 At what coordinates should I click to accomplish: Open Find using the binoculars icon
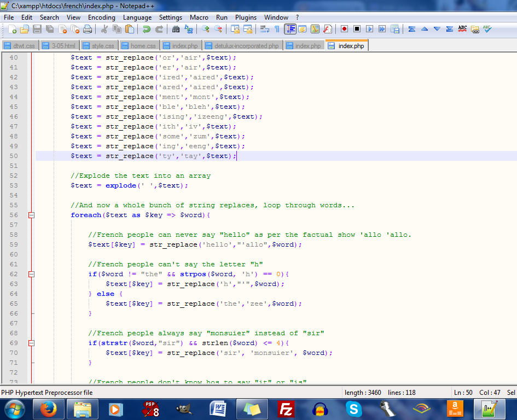(176, 30)
